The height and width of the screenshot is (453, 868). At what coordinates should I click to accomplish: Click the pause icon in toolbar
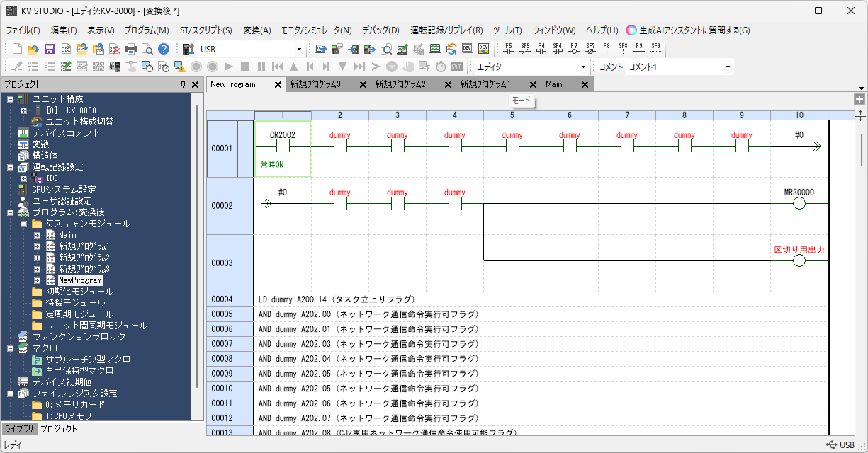[x=261, y=67]
